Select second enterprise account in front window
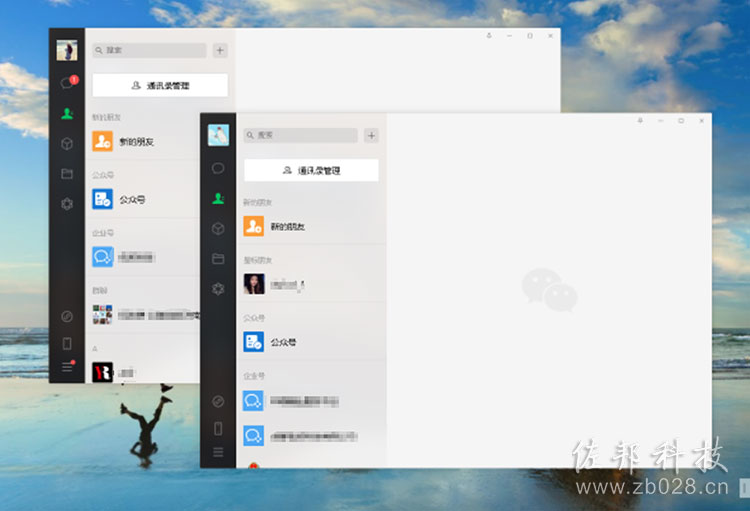Viewport: 750px width, 511px height. (x=311, y=436)
